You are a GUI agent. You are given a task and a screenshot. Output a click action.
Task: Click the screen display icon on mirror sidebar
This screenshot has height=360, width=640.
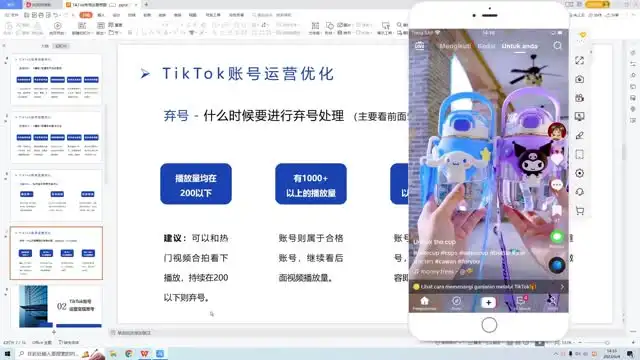coord(580,117)
